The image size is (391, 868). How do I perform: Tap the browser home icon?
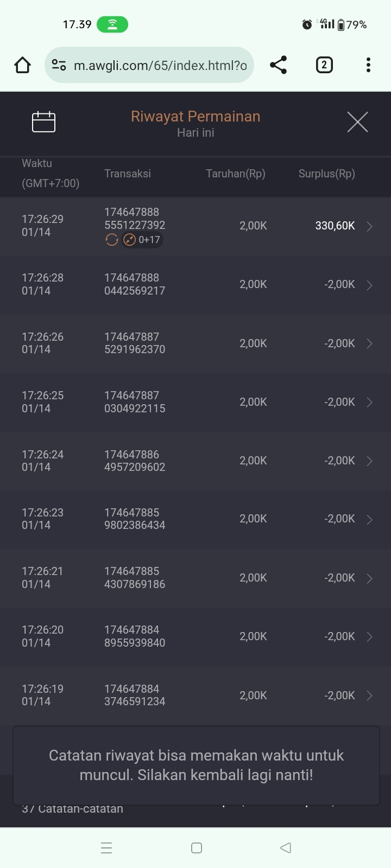pos(22,65)
